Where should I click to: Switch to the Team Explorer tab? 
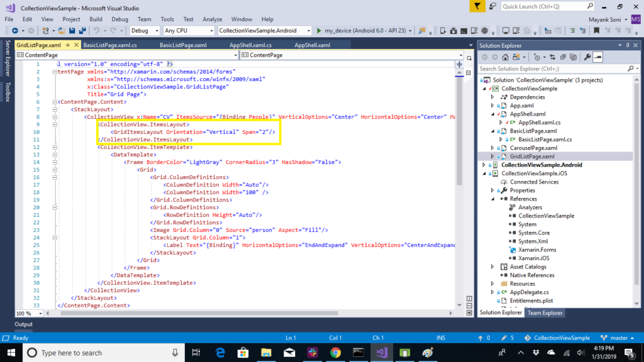pyautogui.click(x=545, y=313)
